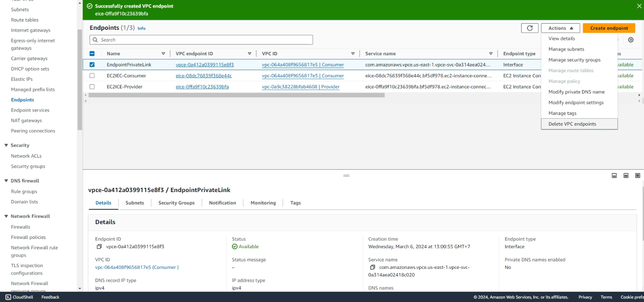Copy the Endpoint ID using copy icon
644x302 pixels.
pyautogui.click(x=99, y=247)
